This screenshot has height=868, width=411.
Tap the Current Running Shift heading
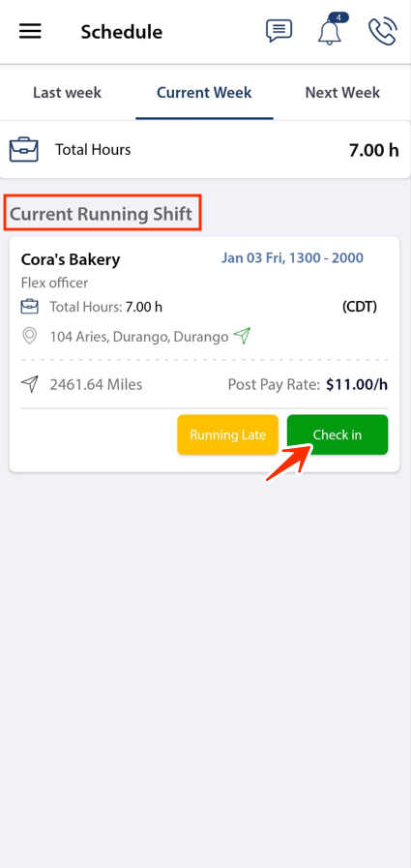(x=102, y=213)
